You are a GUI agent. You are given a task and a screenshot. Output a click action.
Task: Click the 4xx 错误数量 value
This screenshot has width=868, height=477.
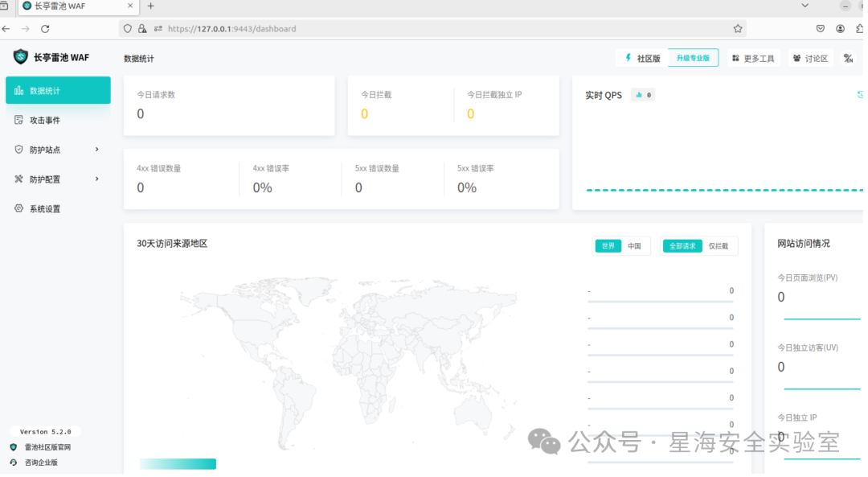(x=141, y=187)
